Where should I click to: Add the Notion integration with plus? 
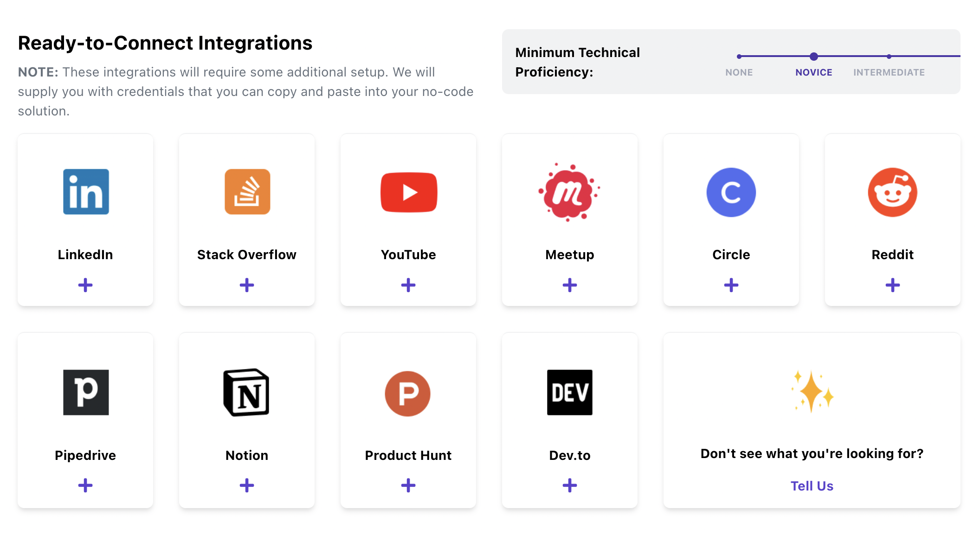[247, 485]
